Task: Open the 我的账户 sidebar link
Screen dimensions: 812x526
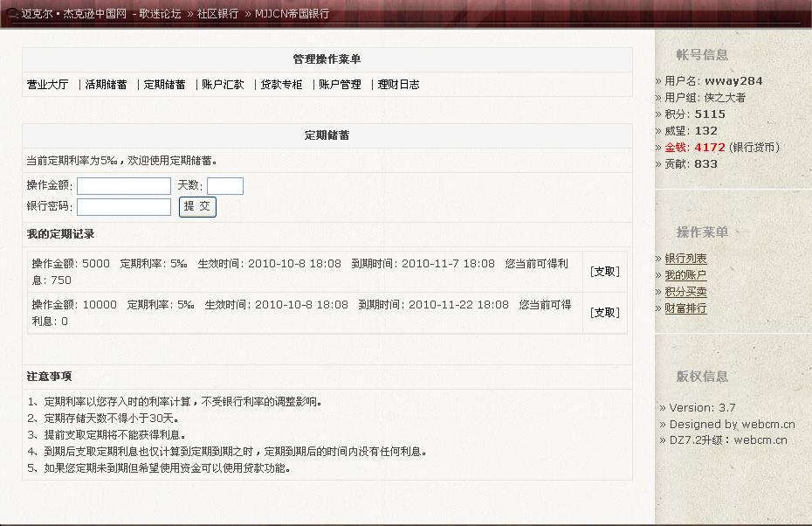Action: [685, 275]
